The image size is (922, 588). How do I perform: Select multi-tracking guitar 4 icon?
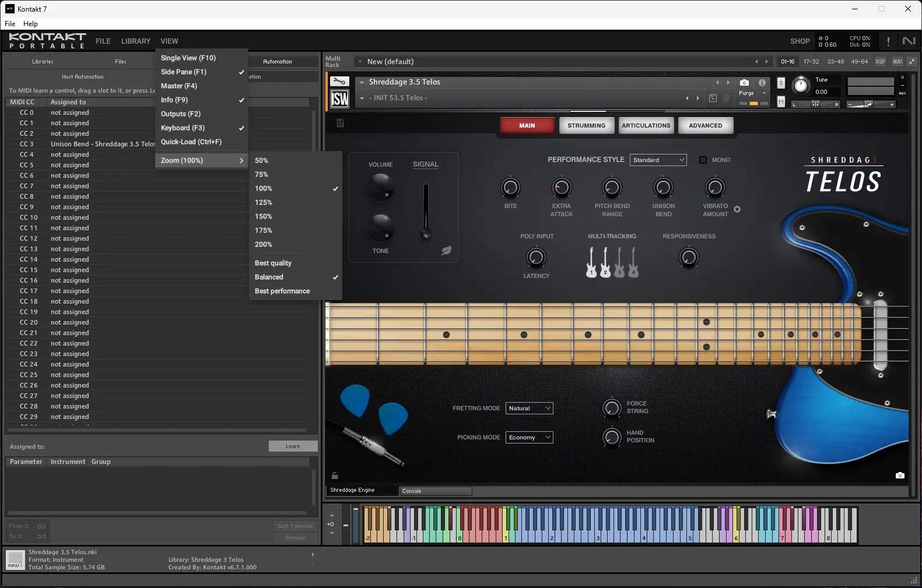[x=633, y=262]
